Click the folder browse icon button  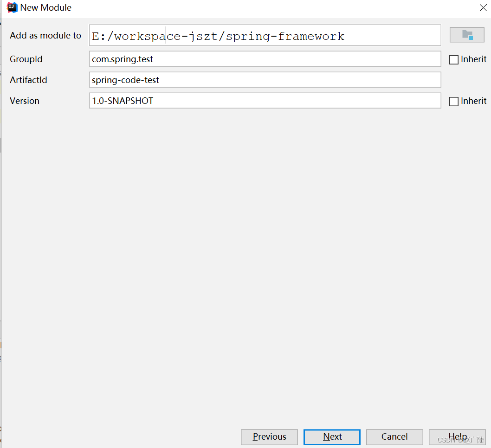pyautogui.click(x=466, y=35)
